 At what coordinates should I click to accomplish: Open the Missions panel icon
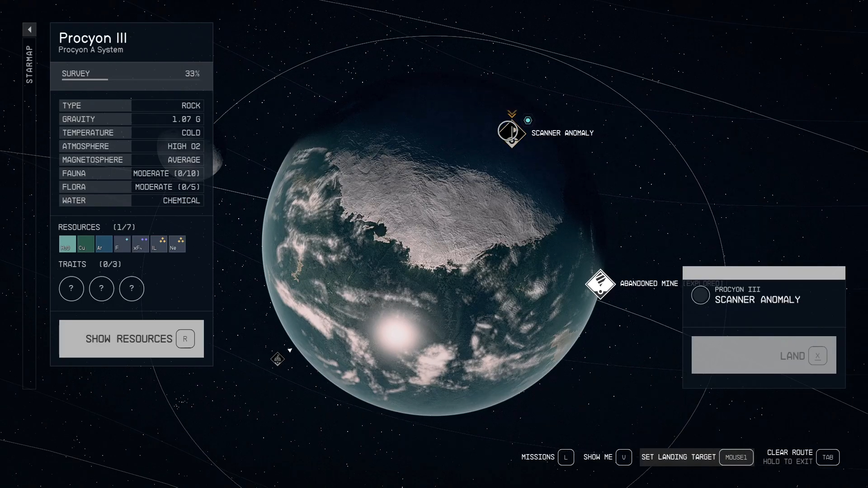[567, 457]
